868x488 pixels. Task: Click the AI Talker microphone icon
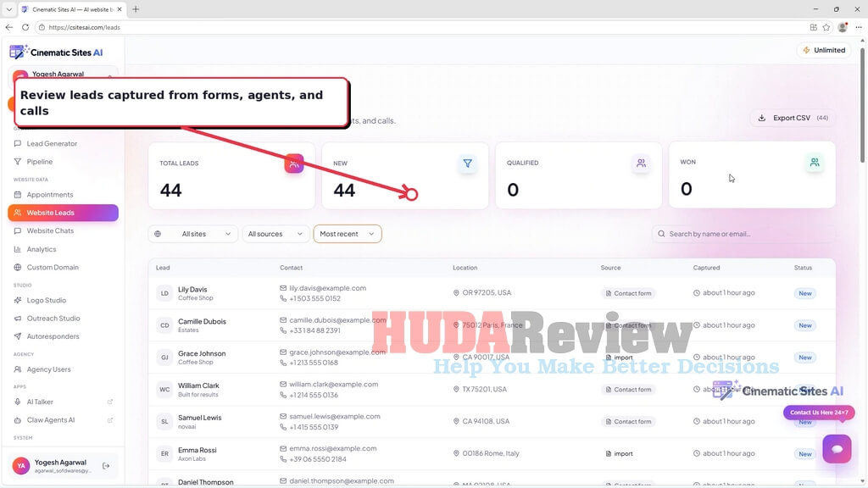(18, 402)
